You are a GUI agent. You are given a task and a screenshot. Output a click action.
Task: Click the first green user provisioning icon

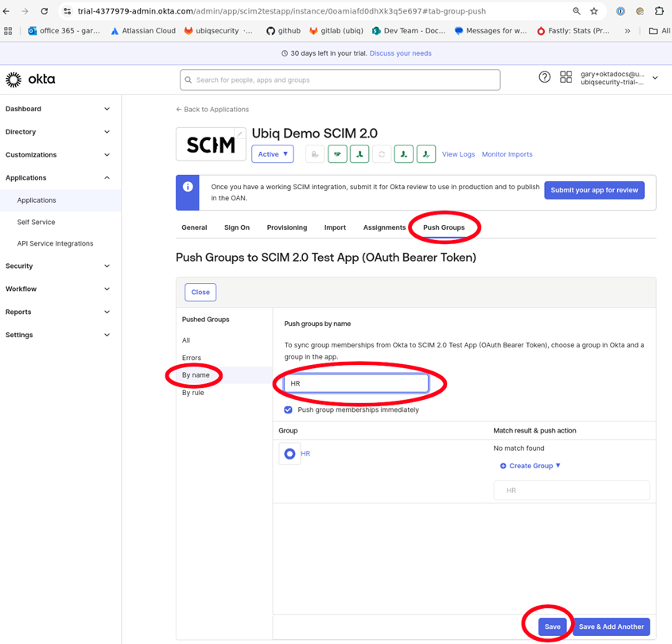359,154
